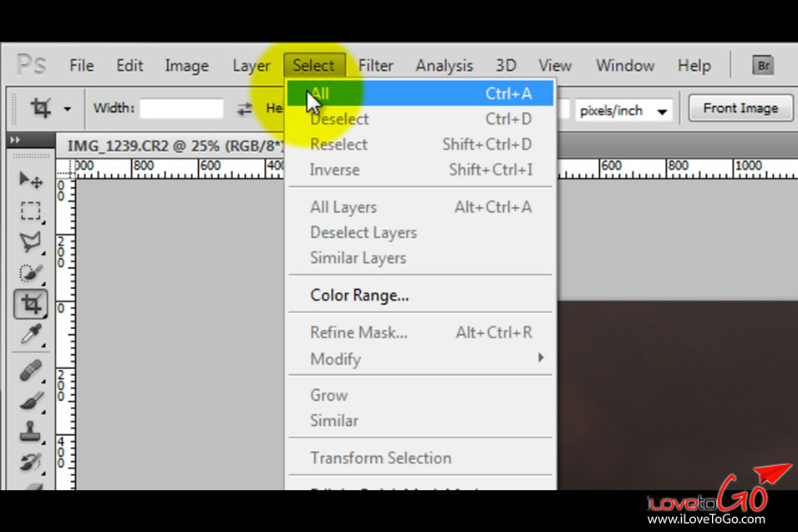
Task: Select the History Brush tool
Action: pyautogui.click(x=31, y=463)
